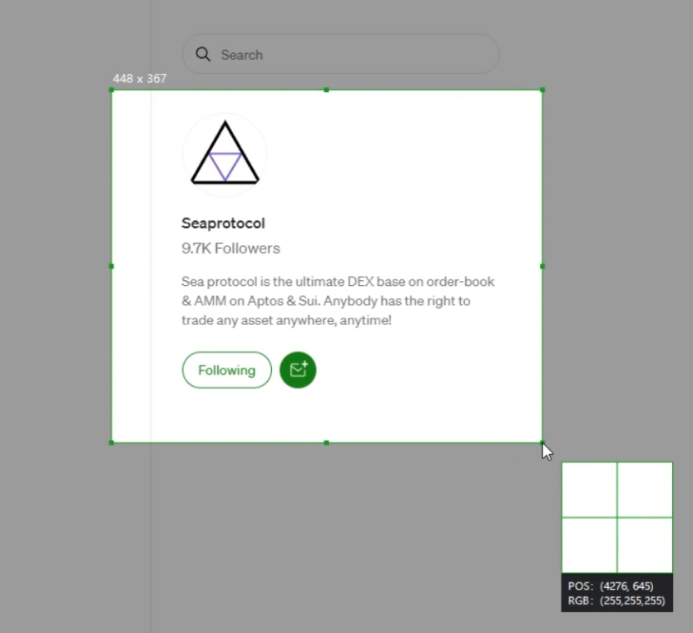Click the bottom-right selection corner handle
Screen dimensions: 693x633
542,442
